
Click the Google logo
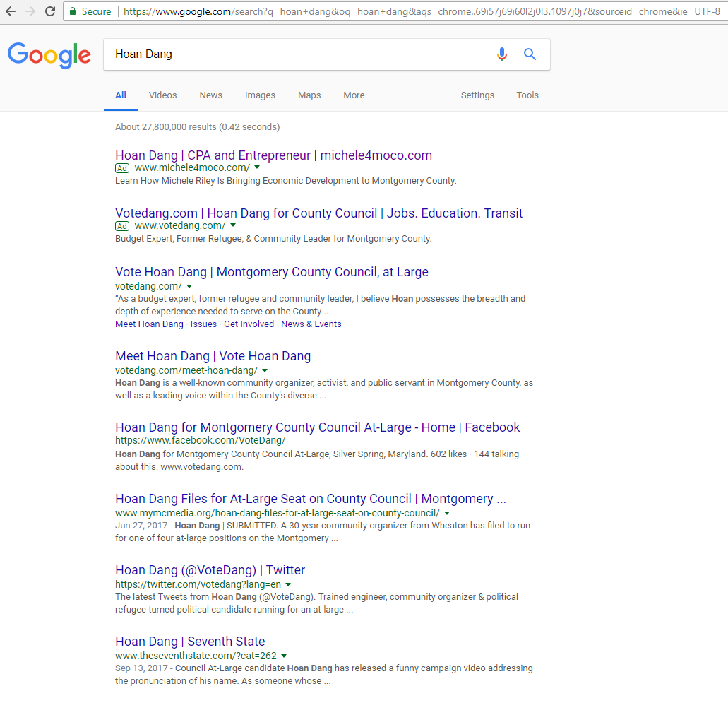pyautogui.click(x=49, y=55)
